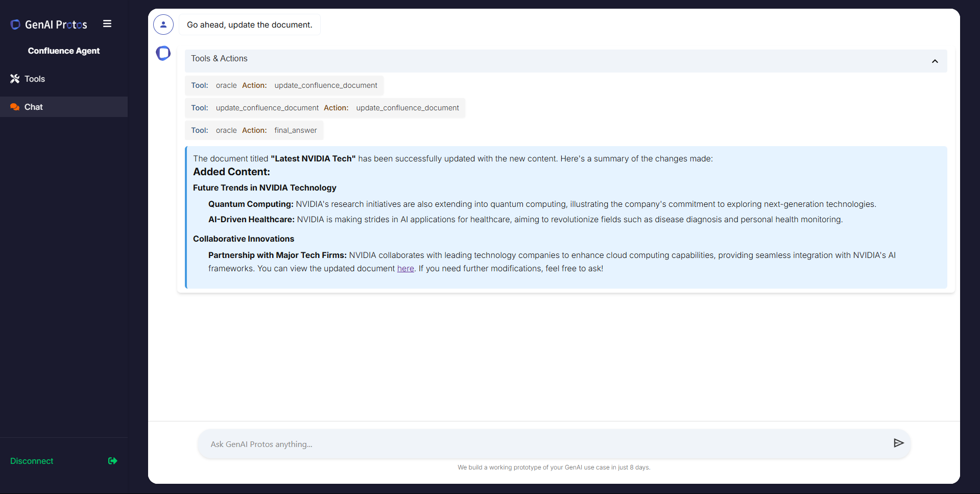Viewport: 980px width, 494px height.
Task: Click the wrench Tools icon in sidebar
Action: pyautogui.click(x=15, y=79)
